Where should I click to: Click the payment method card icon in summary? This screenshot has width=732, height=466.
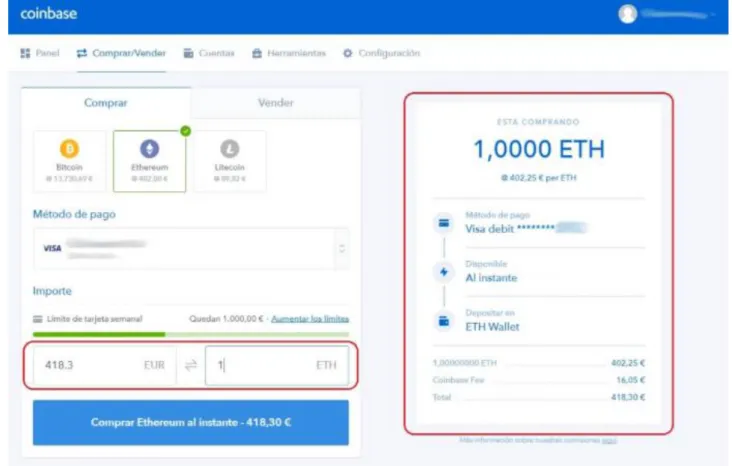click(x=444, y=223)
